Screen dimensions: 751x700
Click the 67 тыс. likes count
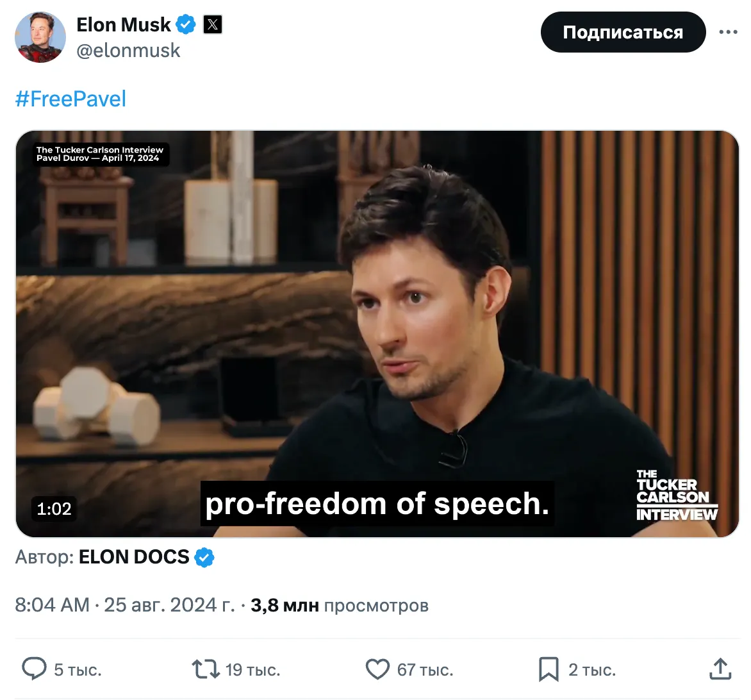[x=425, y=670]
